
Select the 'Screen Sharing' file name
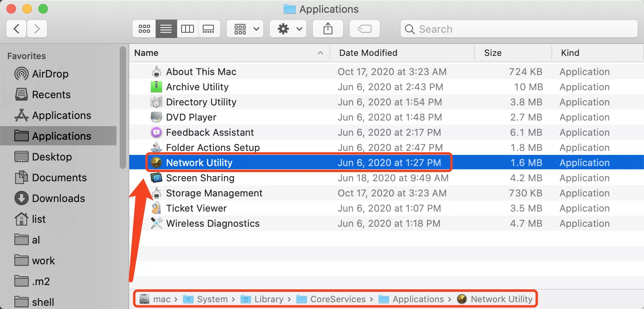200,178
